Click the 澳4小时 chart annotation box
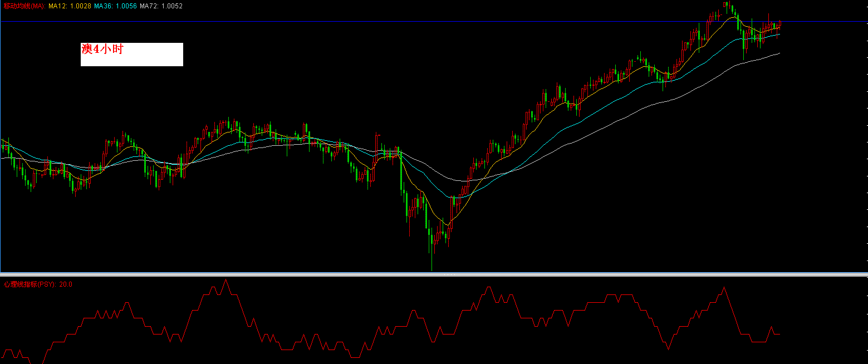This screenshot has width=868, height=364. [x=132, y=55]
